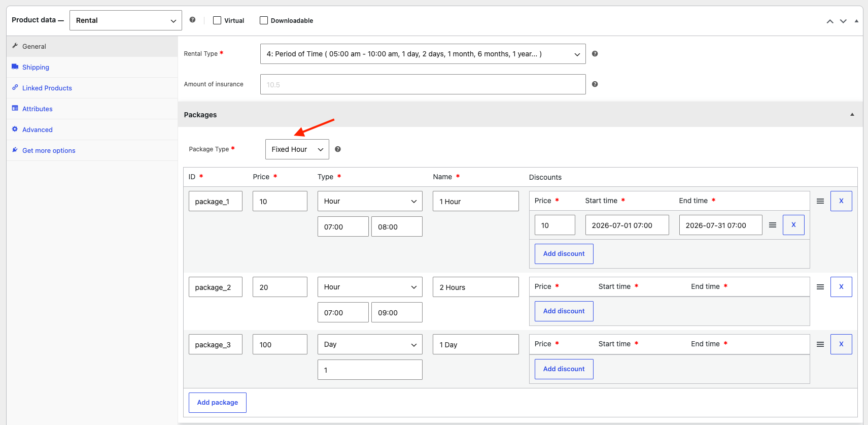The width and height of the screenshot is (868, 425).
Task: Delete the package_1 discount row
Action: click(x=793, y=225)
